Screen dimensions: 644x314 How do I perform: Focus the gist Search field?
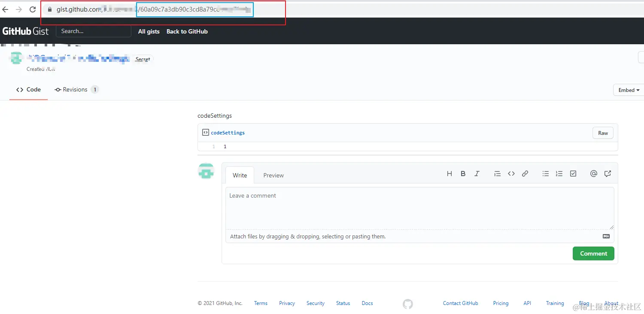coord(94,31)
